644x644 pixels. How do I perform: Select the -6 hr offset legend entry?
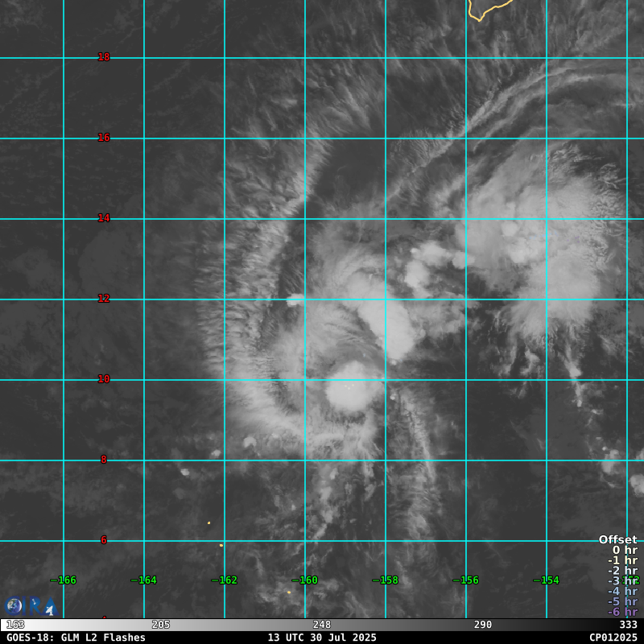click(x=622, y=612)
